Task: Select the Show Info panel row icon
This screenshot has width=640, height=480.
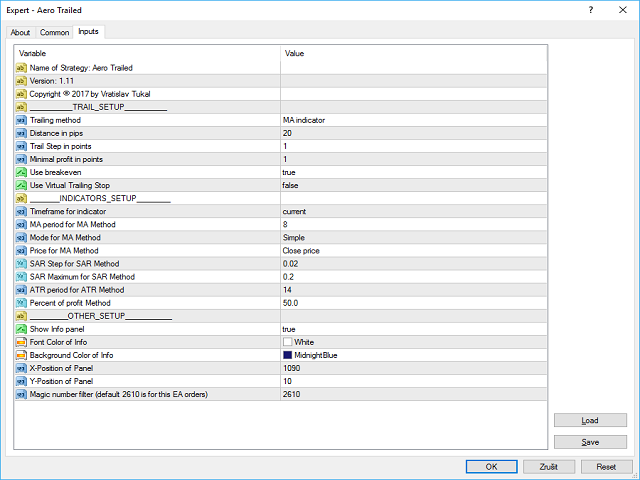Action: pyautogui.click(x=21, y=329)
